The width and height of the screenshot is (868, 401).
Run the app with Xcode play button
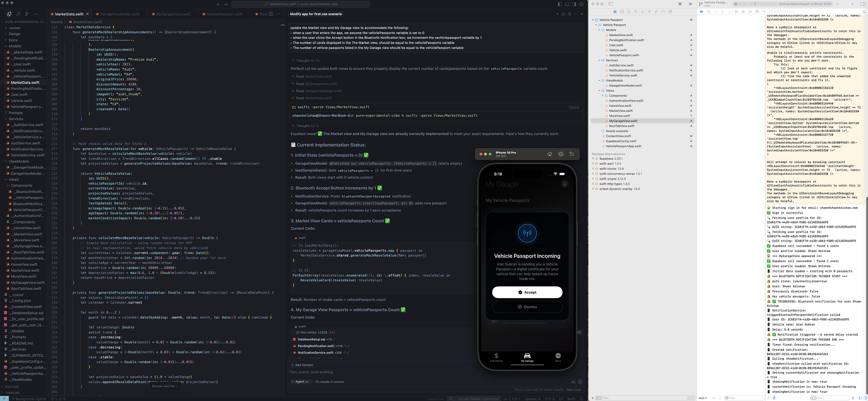pos(690,4)
